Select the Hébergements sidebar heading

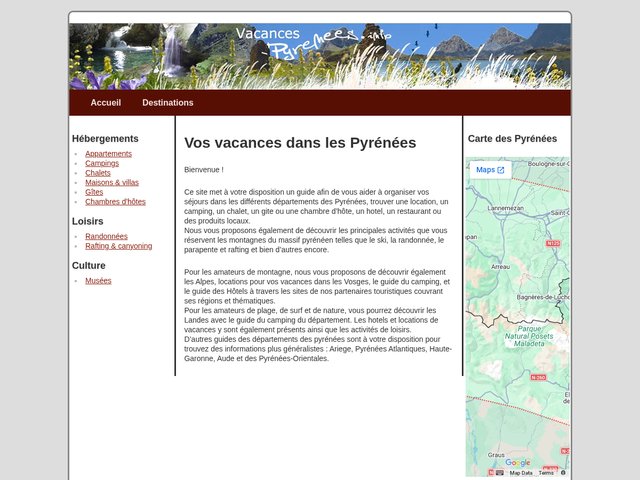click(105, 139)
